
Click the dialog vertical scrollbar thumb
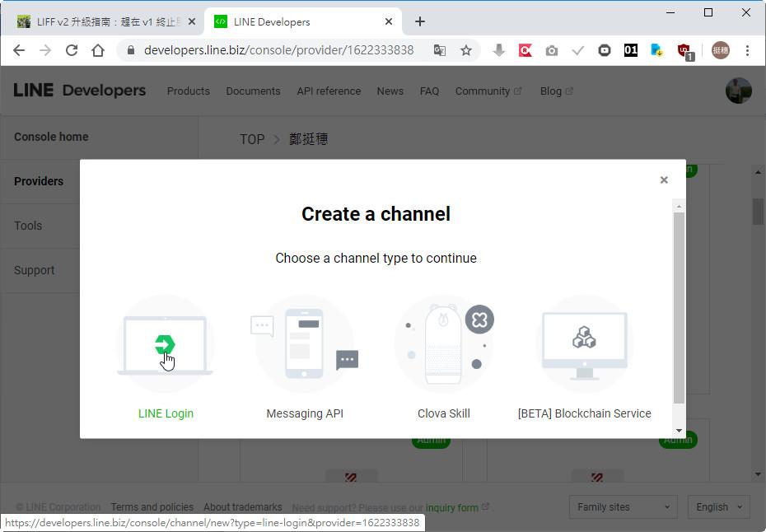[679, 308]
